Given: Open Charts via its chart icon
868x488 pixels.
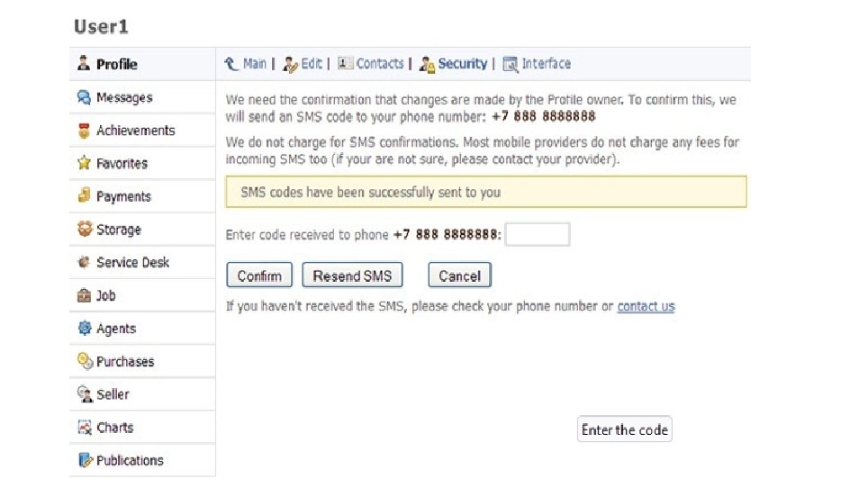Looking at the screenshot, I should (x=84, y=427).
